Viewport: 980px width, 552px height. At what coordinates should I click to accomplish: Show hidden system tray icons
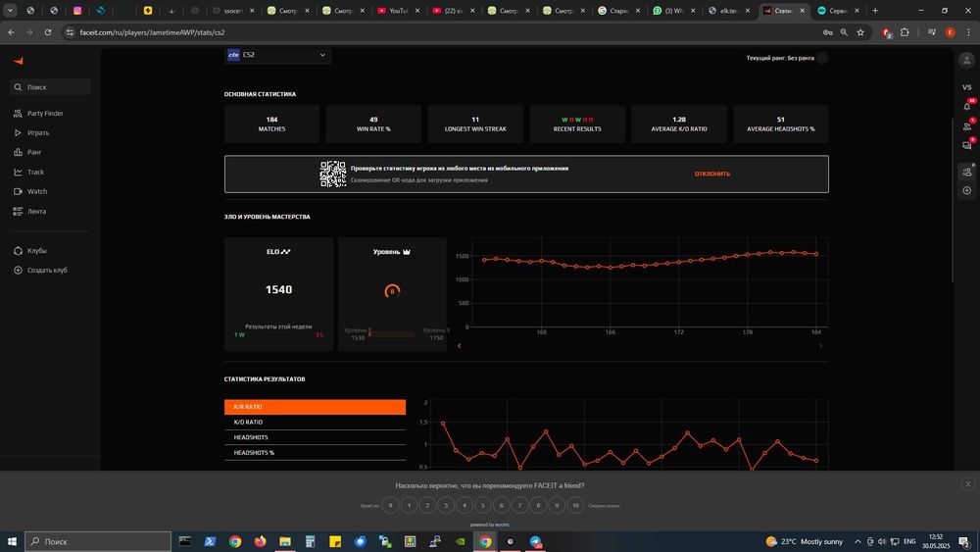click(x=857, y=541)
